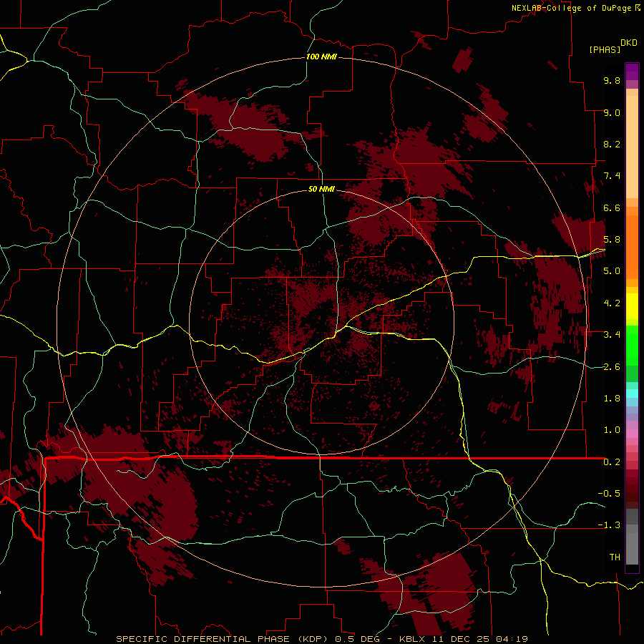Screen dimensions: 644x644
Task: Click the 9.8 value on the scale
Action: [x=612, y=80]
